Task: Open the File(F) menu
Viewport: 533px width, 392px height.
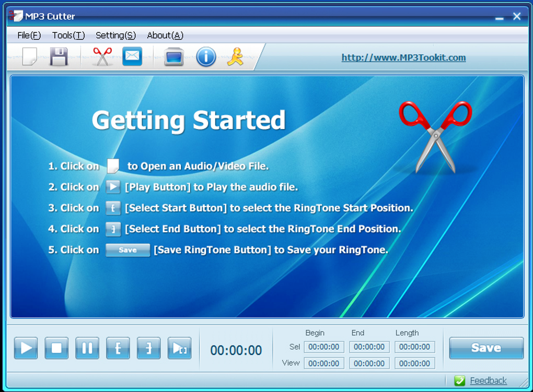Action: (x=29, y=35)
